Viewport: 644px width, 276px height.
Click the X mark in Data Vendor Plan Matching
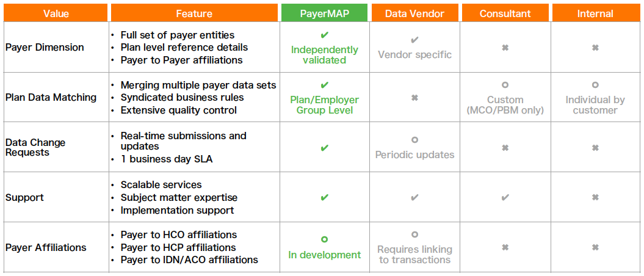(x=415, y=98)
